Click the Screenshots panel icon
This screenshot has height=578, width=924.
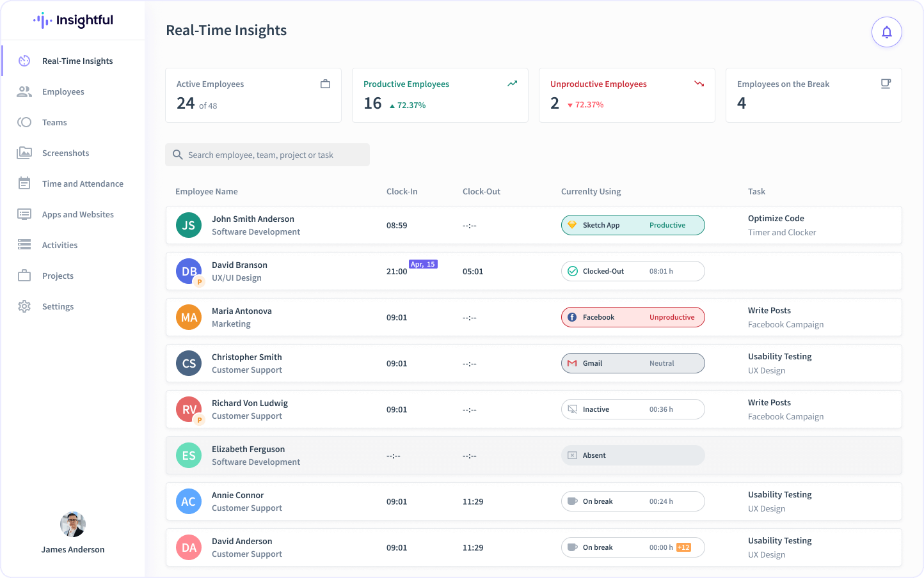[x=24, y=152]
